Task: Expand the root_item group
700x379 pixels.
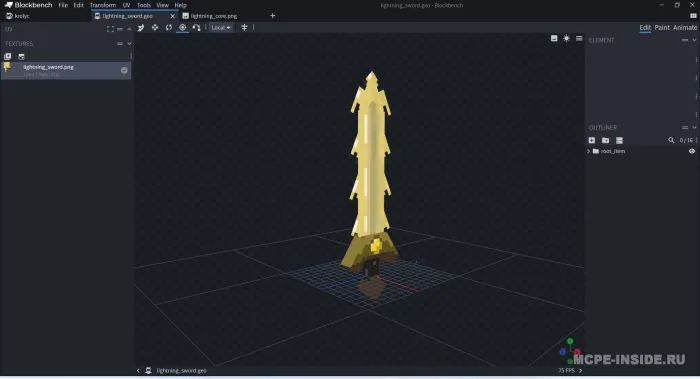Action: (589, 151)
